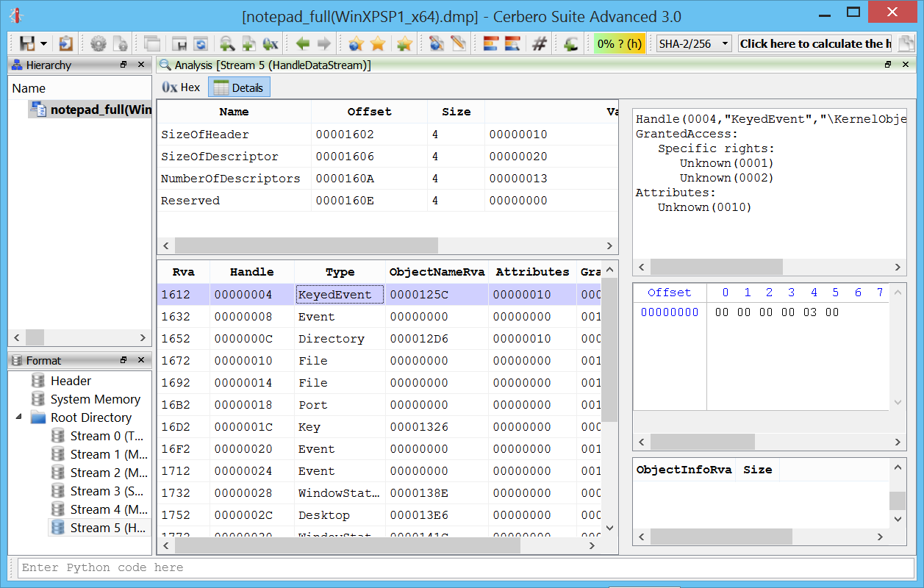Collapse the Root Directory node
The image size is (924, 588).
pyautogui.click(x=18, y=417)
